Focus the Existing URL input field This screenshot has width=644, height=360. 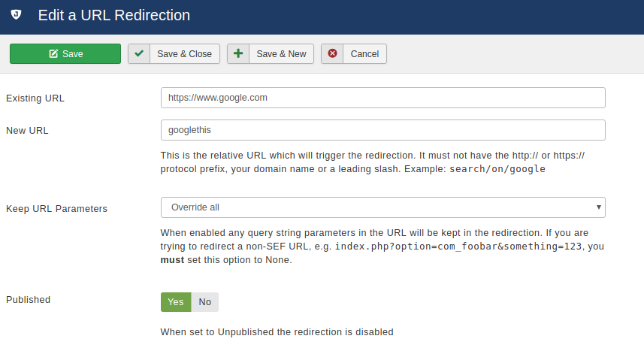[382, 98]
